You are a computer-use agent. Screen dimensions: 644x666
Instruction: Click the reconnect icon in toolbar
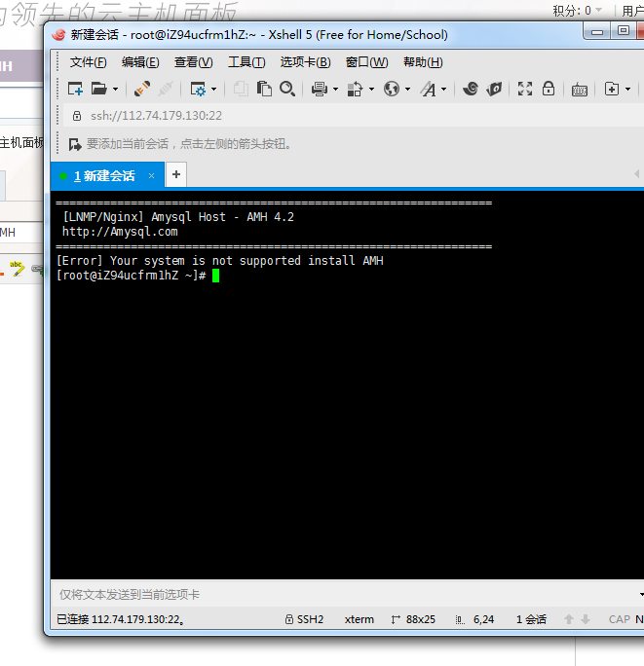(x=142, y=89)
